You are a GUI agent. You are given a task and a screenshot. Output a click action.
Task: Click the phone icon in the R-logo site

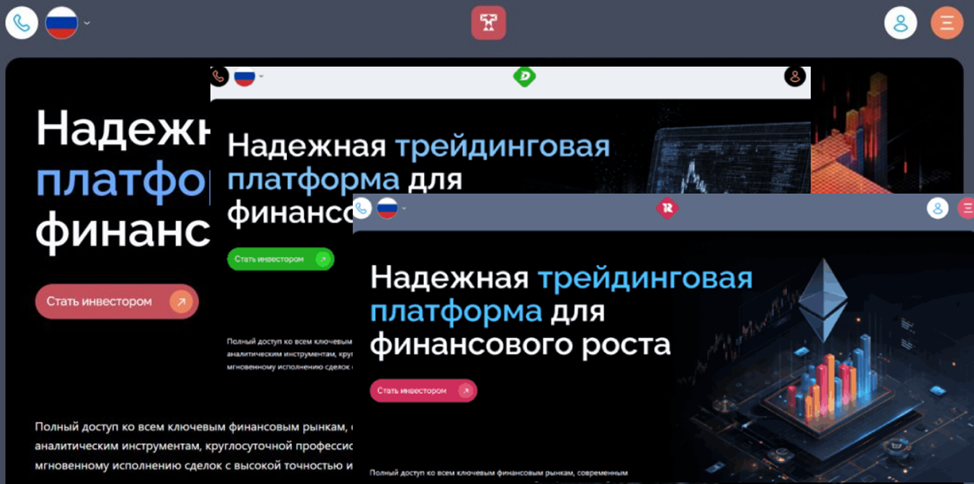coord(362,208)
